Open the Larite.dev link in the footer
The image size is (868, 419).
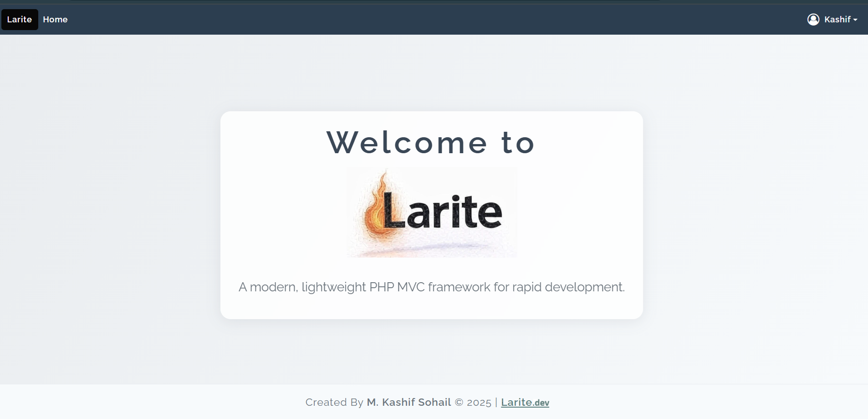(x=525, y=403)
